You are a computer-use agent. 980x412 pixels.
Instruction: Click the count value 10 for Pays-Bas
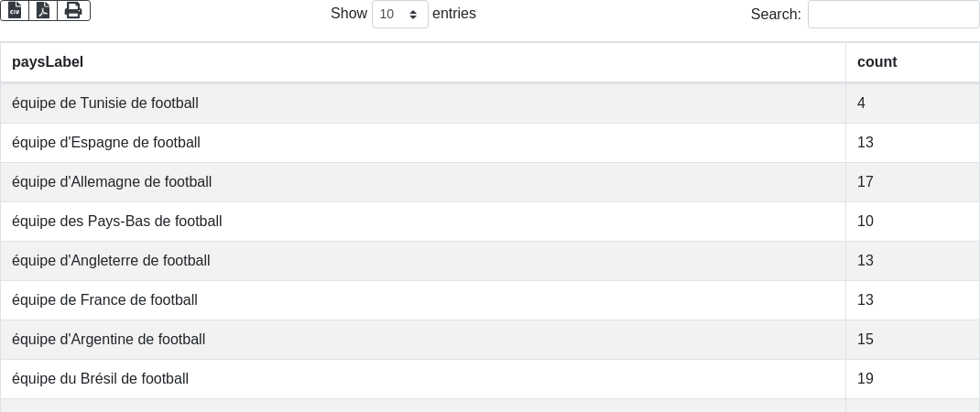(x=866, y=222)
